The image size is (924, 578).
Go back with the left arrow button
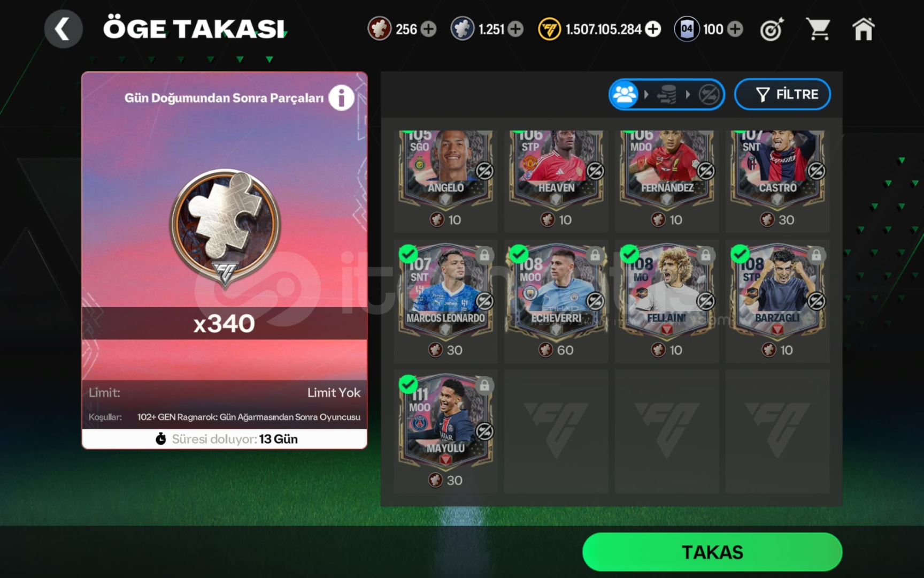(63, 29)
